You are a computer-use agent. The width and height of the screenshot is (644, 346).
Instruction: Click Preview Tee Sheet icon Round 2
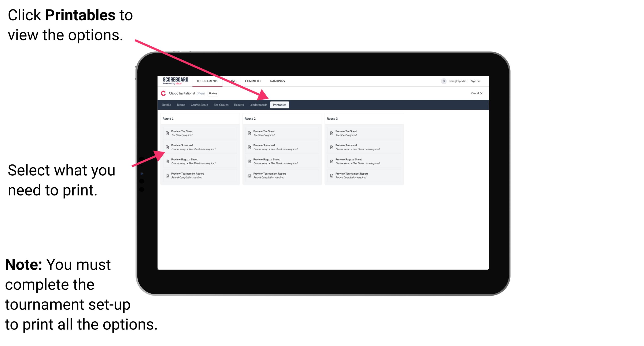249,133
